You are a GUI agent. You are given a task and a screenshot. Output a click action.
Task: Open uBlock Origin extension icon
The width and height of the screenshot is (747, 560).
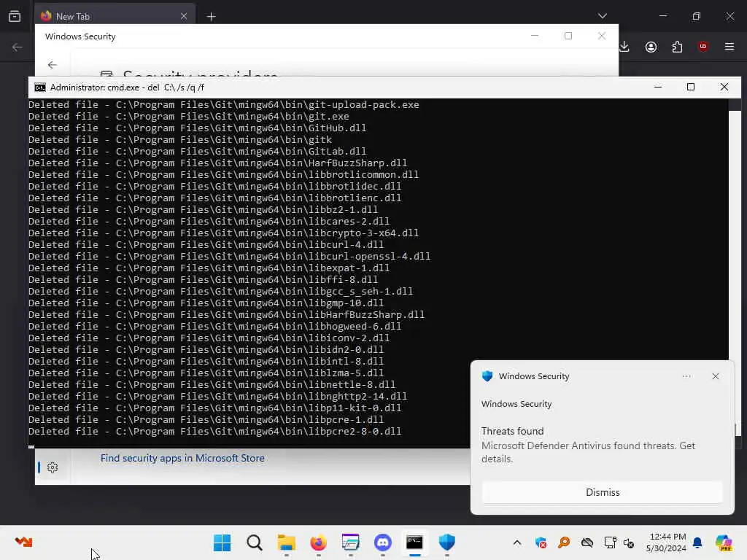click(703, 47)
